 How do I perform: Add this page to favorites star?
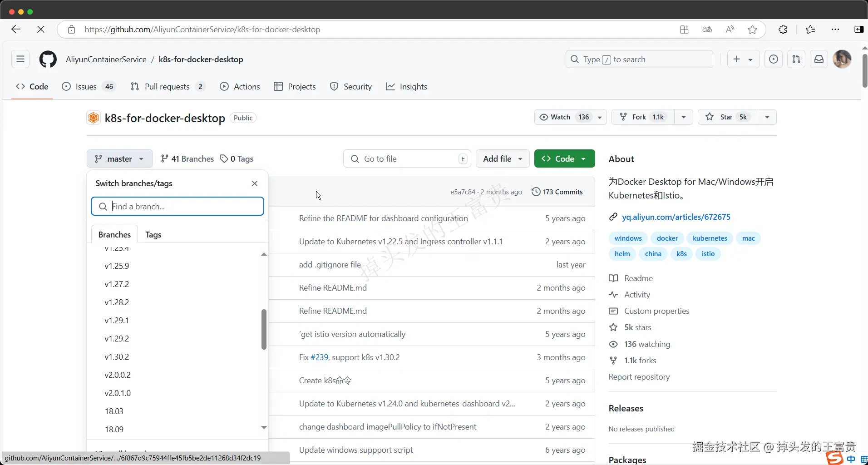[752, 30]
